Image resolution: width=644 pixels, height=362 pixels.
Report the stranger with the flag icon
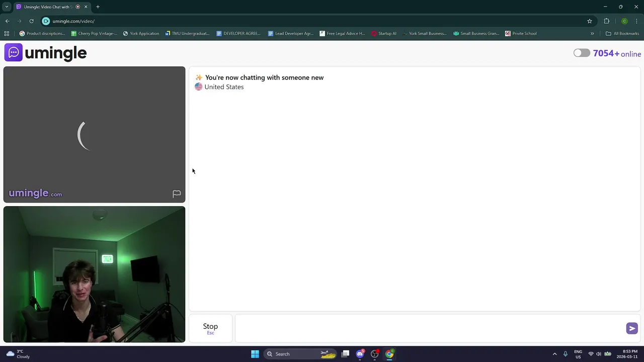coord(177,194)
